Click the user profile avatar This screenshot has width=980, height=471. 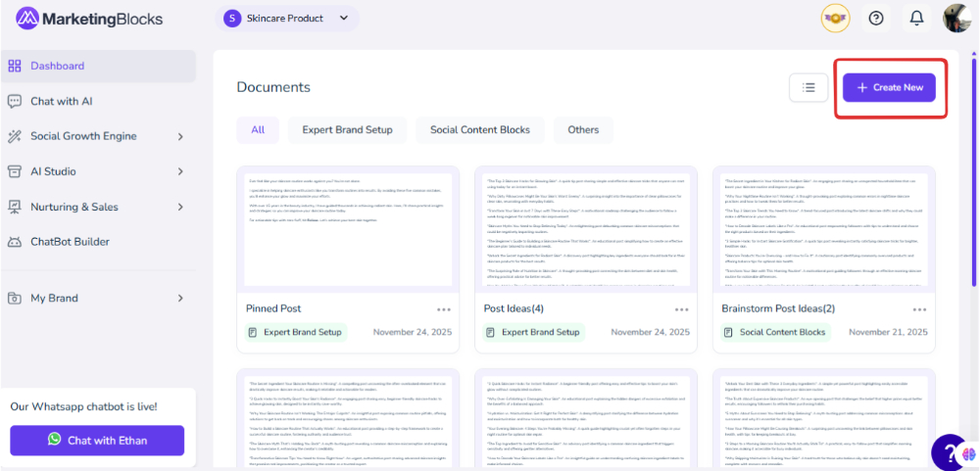tap(956, 18)
